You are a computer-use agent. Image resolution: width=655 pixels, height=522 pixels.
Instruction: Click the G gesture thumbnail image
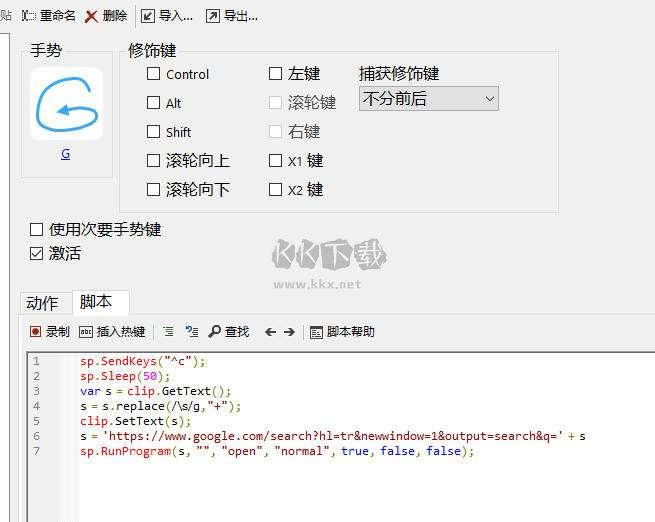[66, 104]
